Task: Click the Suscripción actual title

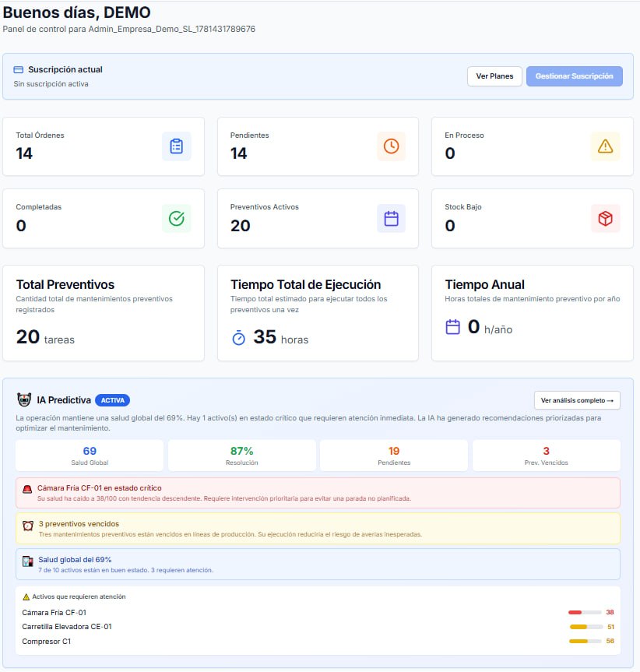Action: [x=65, y=69]
